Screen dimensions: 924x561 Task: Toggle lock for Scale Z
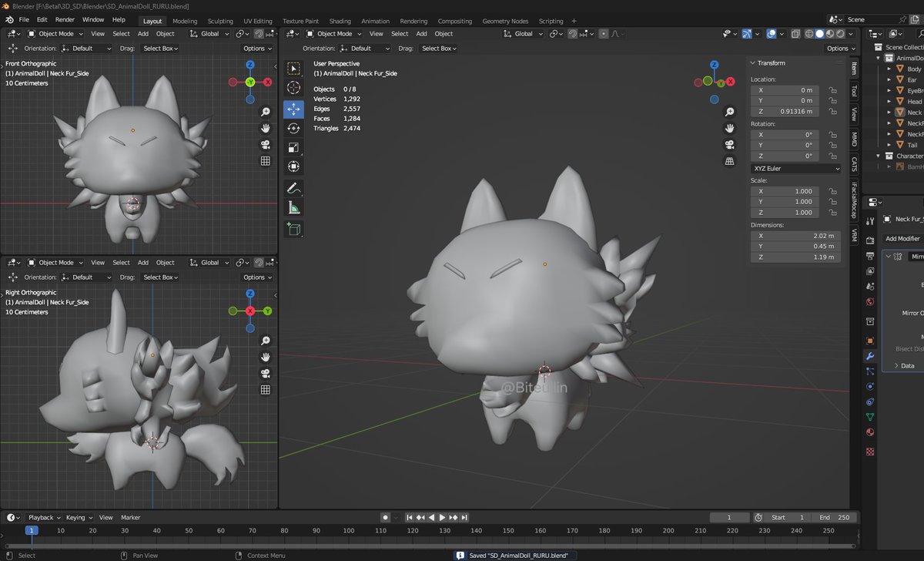pyautogui.click(x=832, y=212)
